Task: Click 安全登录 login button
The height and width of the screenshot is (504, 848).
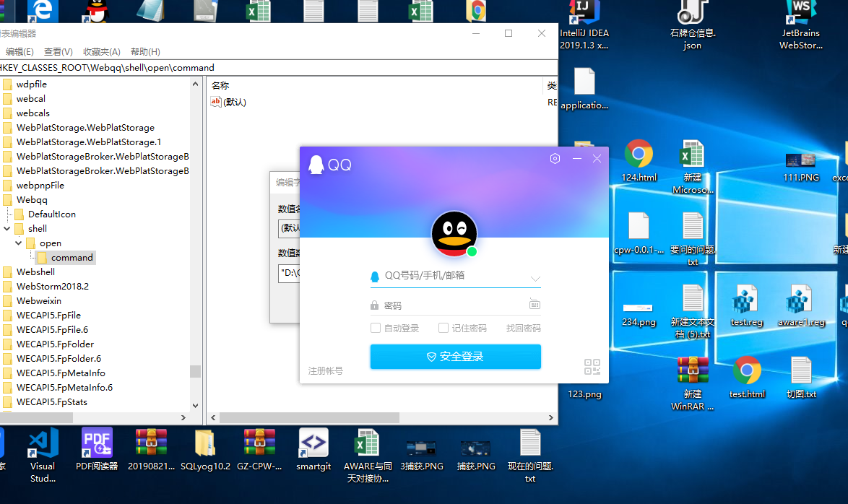Action: (455, 357)
